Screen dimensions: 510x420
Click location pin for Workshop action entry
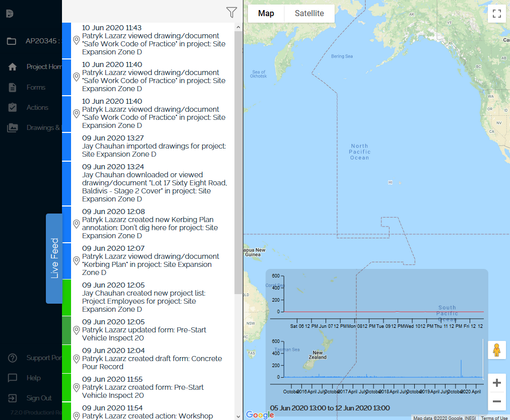click(76, 416)
